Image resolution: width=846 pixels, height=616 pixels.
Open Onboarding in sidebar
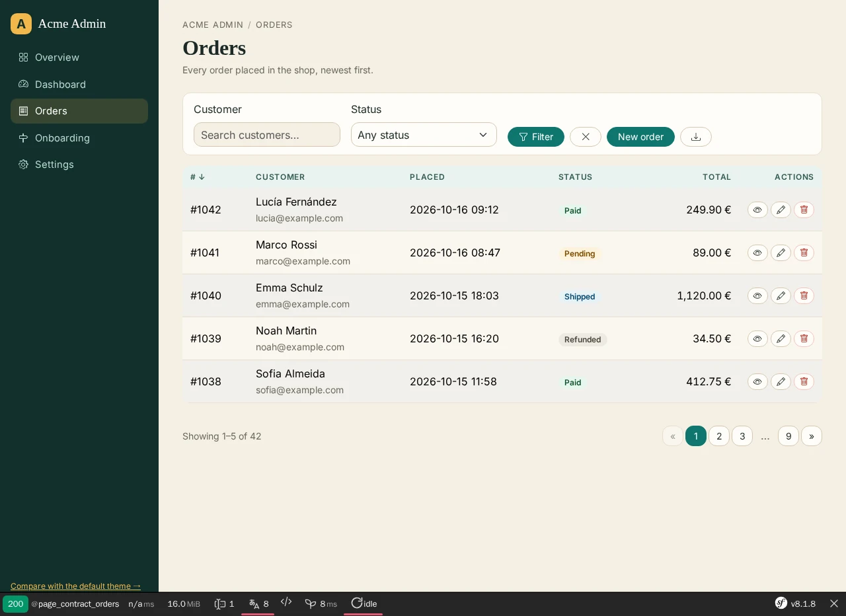pos(79,137)
